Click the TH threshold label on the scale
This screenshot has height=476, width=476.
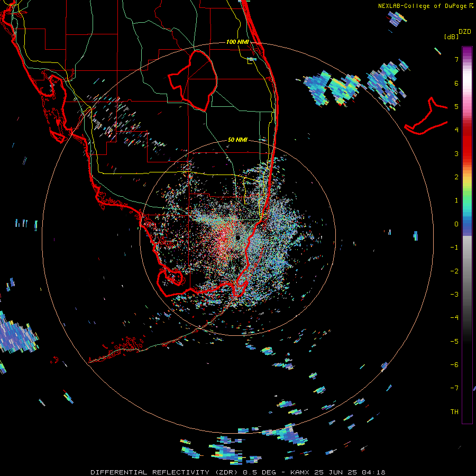(x=454, y=412)
